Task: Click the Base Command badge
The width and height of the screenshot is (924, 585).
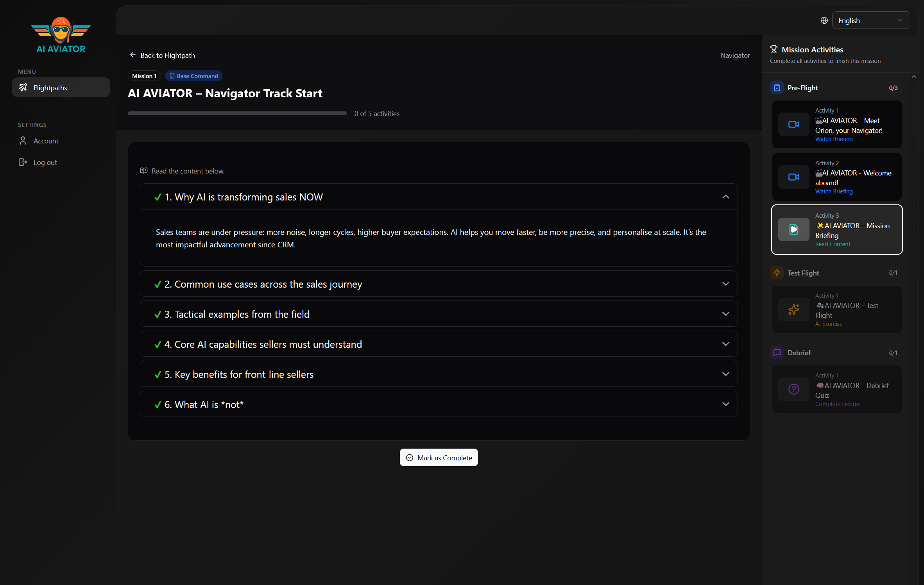Action: [193, 76]
